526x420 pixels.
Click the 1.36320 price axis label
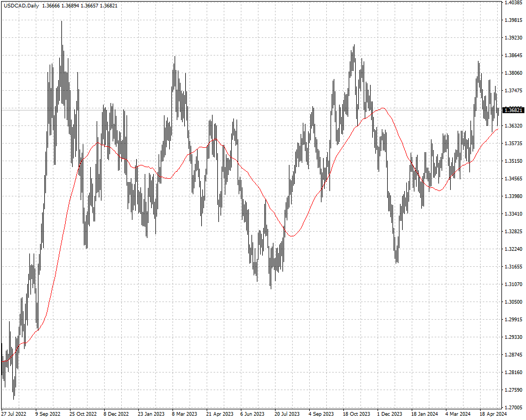pyautogui.click(x=513, y=126)
